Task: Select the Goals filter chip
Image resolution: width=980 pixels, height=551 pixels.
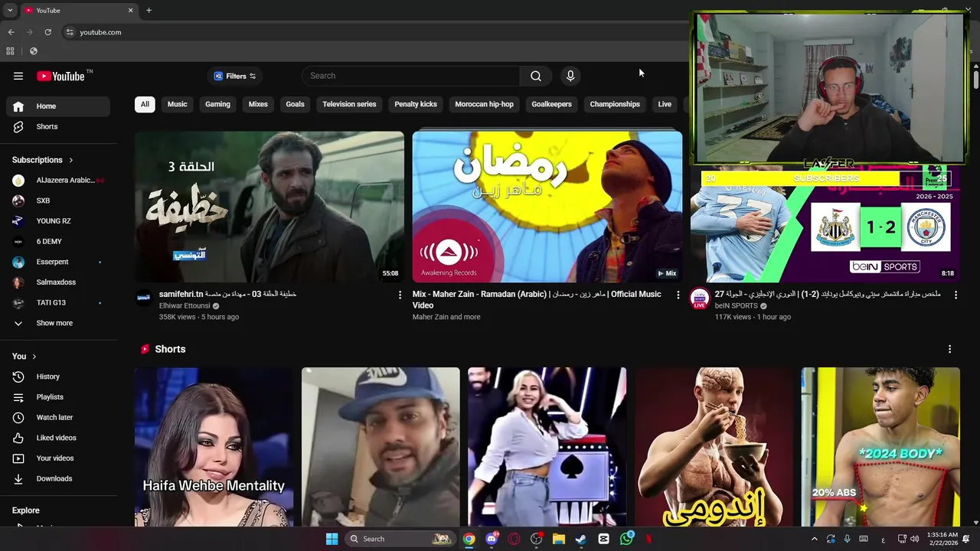Action: (x=295, y=104)
